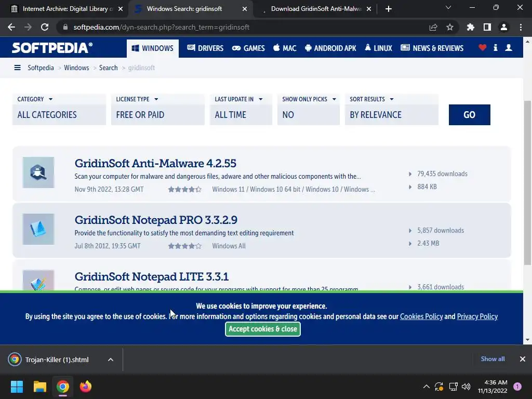Expand the SHOW ONLY PICKS filter dropdown
The image size is (532, 399).
click(x=309, y=109)
